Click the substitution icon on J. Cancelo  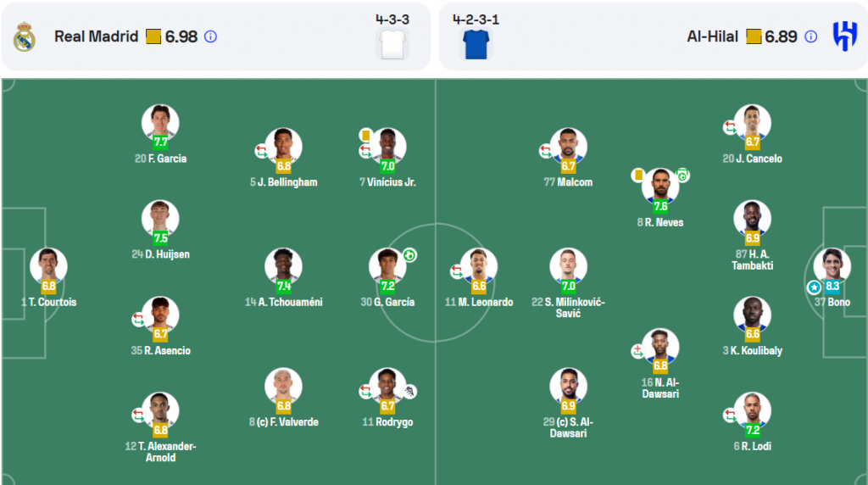[x=730, y=127]
